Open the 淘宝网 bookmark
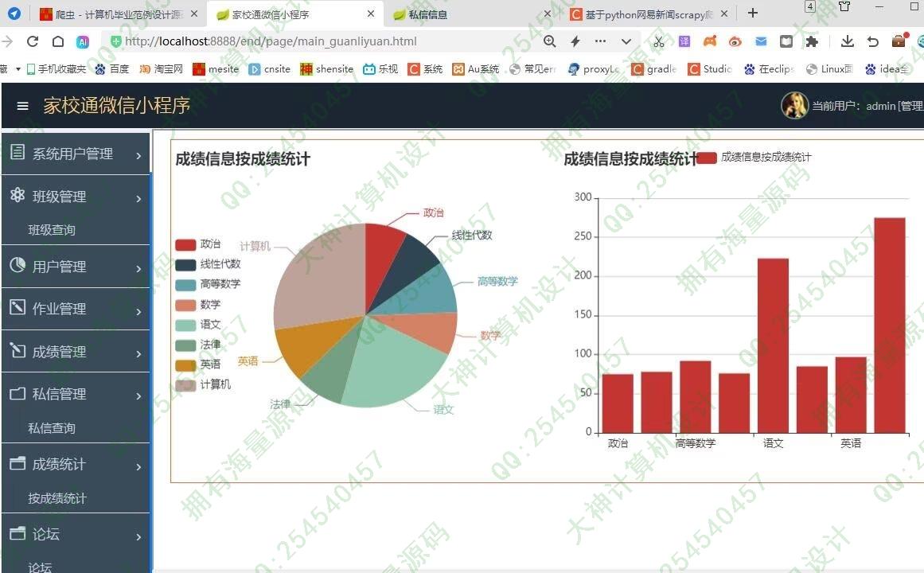Image resolution: width=924 pixels, height=573 pixels. click(161, 69)
